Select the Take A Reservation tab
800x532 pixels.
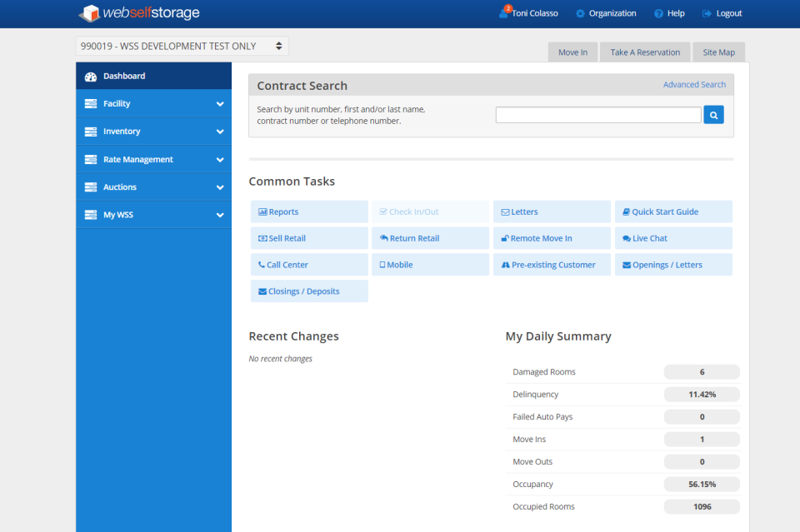tap(644, 52)
